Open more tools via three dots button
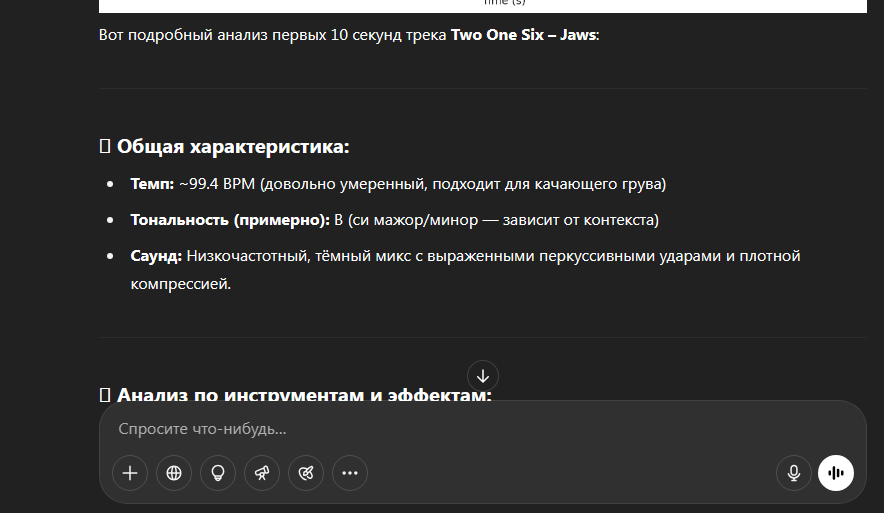This screenshot has height=513, width=884. 350,473
